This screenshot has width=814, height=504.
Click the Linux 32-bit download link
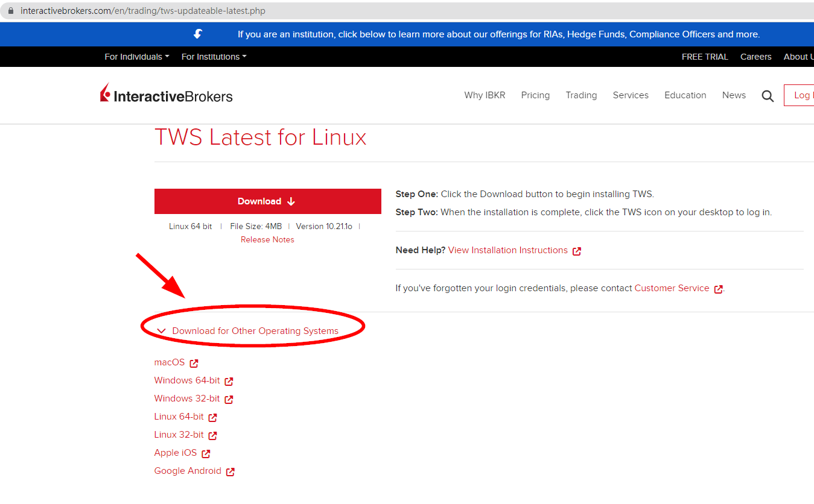(x=179, y=435)
